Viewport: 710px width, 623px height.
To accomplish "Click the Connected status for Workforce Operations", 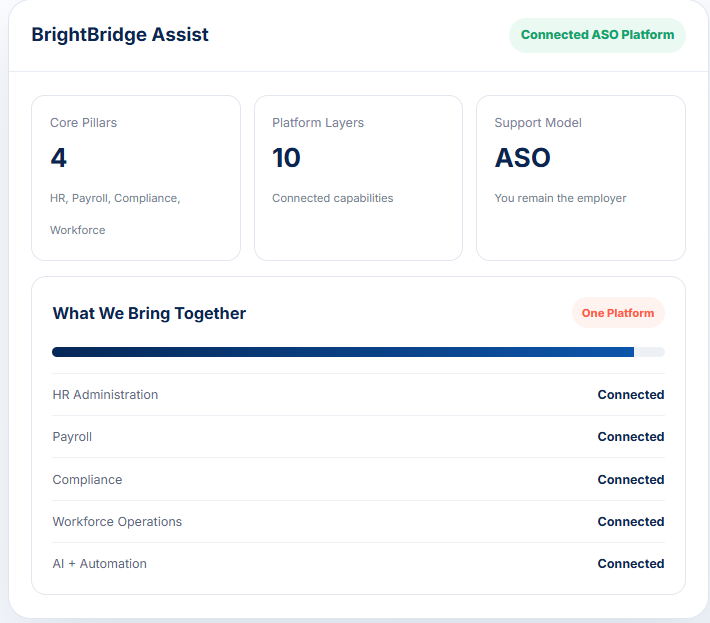I will tap(631, 522).
